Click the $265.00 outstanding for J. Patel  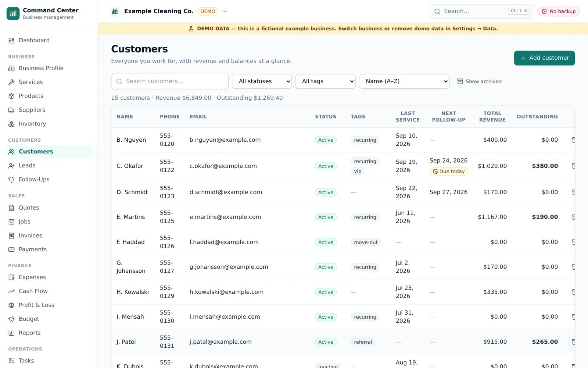click(545, 342)
